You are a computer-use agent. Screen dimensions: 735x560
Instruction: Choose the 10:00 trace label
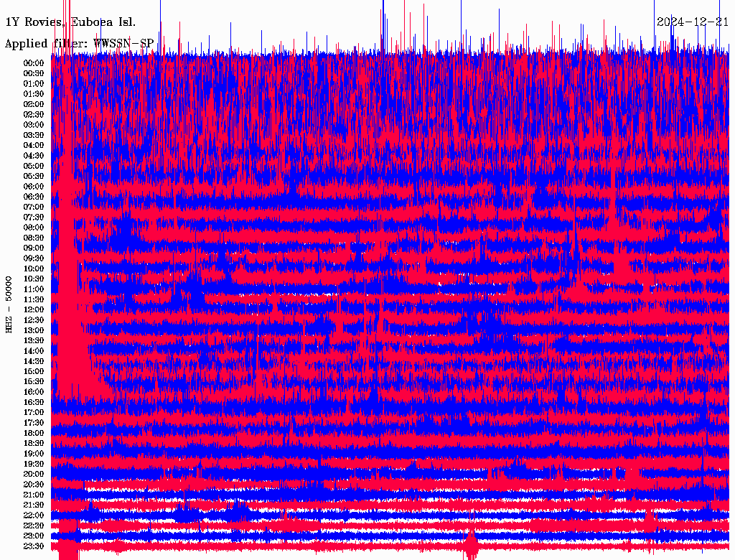(34, 269)
